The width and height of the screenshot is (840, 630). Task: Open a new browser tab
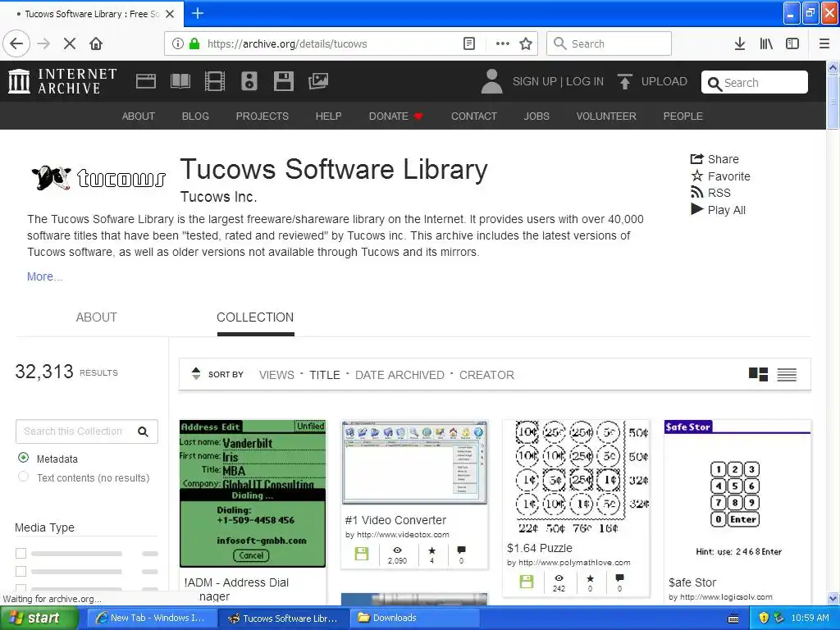point(198,13)
